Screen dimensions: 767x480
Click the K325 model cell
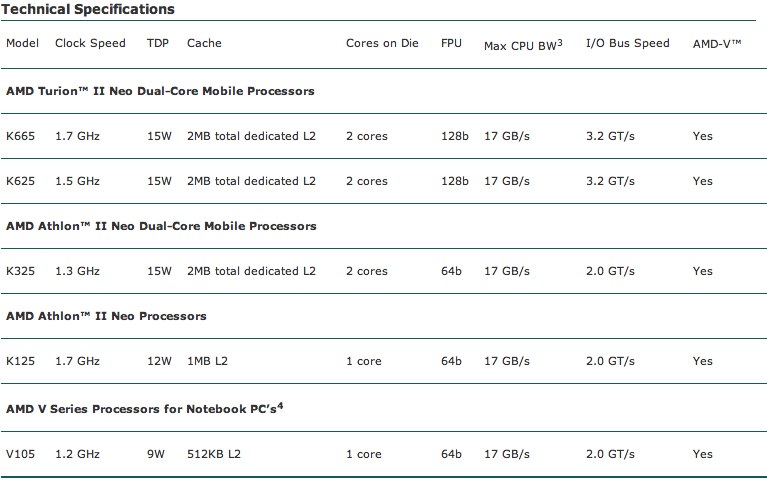tap(21, 271)
